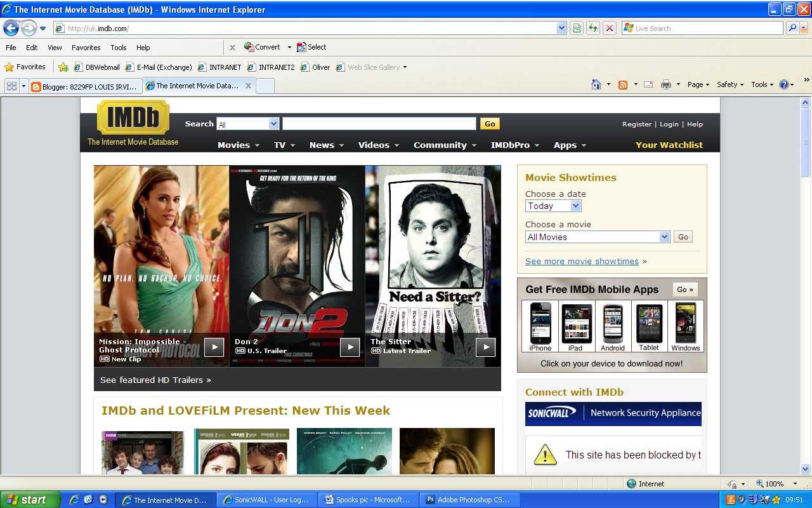812x508 pixels.
Task: Expand the Videos navigation menu
Action: pyautogui.click(x=379, y=145)
